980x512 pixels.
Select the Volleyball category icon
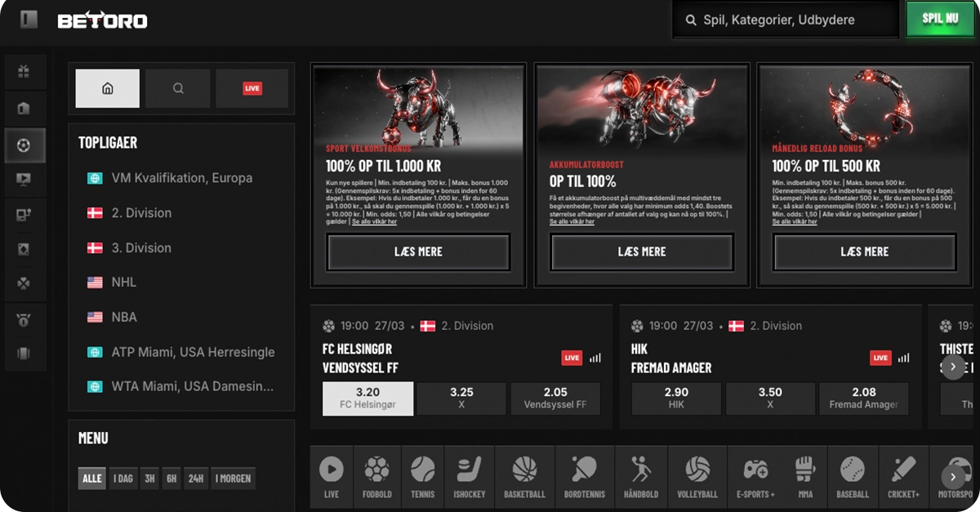pyautogui.click(x=697, y=478)
